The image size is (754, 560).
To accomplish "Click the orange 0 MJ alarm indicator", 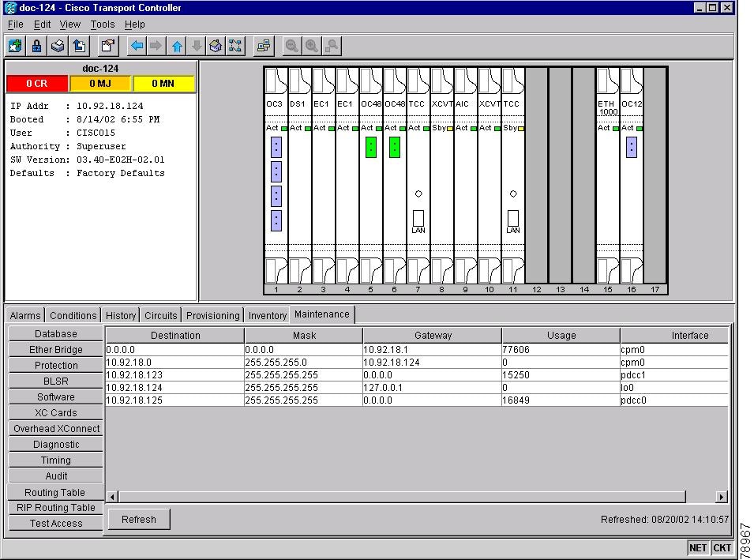I will tap(100, 84).
